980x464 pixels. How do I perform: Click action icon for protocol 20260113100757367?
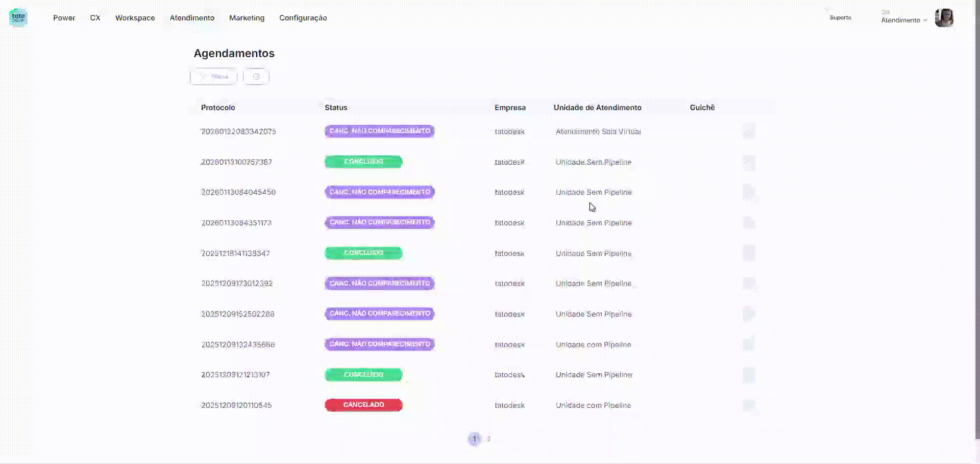pos(748,162)
